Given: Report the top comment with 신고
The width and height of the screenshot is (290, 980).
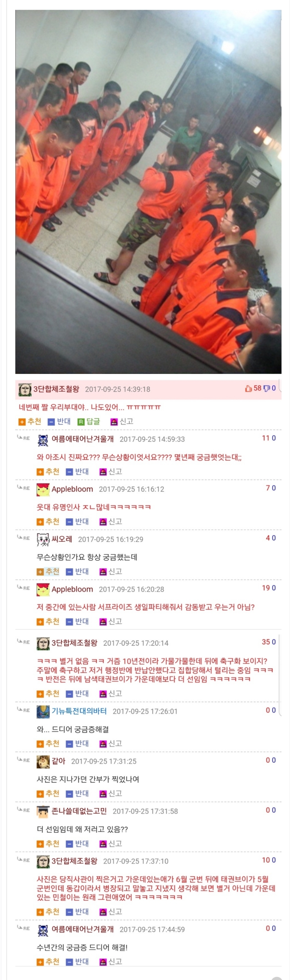Looking at the screenshot, I should tap(122, 421).
